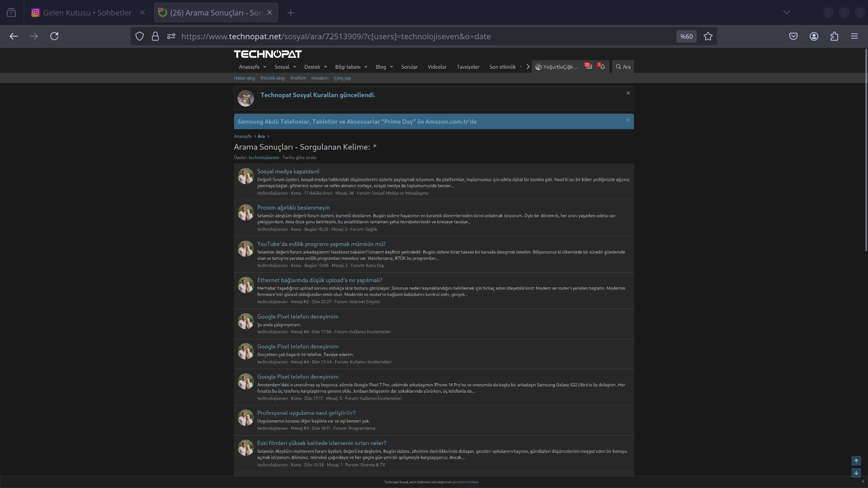Expand the Sosyal menu dropdown arrow

point(295,67)
